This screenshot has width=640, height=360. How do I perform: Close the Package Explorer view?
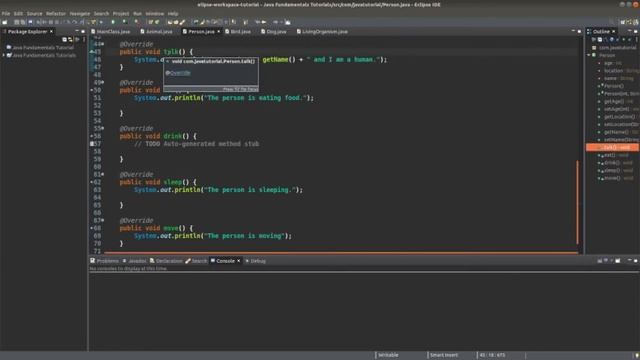coord(51,31)
